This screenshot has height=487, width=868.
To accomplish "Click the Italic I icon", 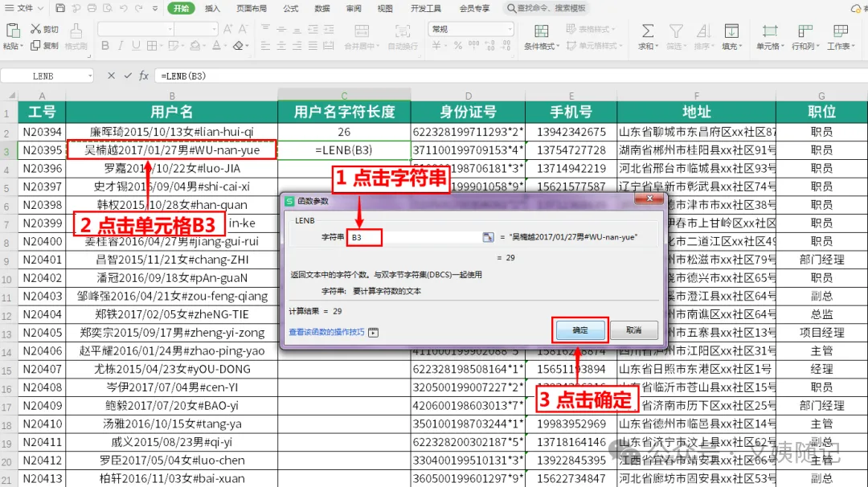I will tap(121, 46).
